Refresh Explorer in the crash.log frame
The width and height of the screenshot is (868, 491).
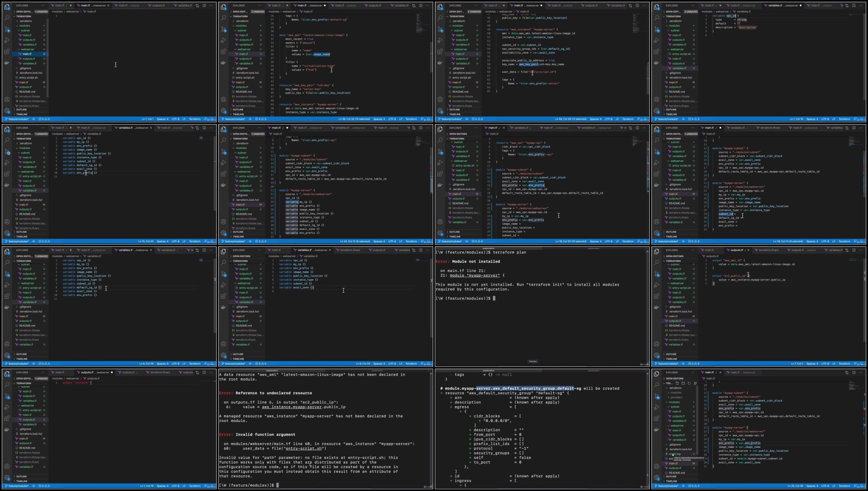pyautogui.click(x=689, y=383)
